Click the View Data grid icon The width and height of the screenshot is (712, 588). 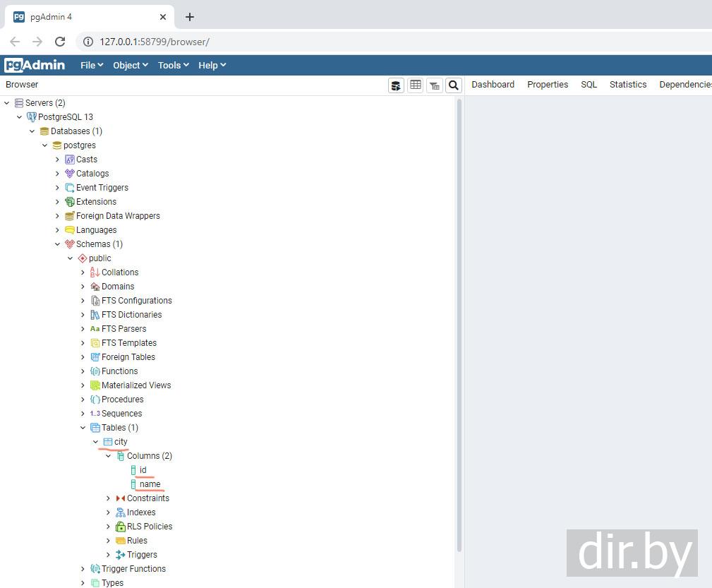pos(416,85)
